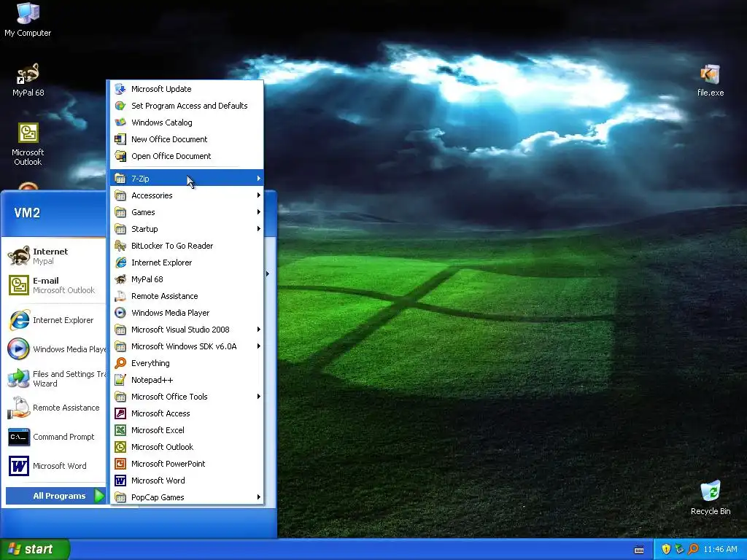This screenshot has height=560, width=747.
Task: Expand Microsoft Windows SDK v6.0A submenu arrow
Action: tap(259, 346)
